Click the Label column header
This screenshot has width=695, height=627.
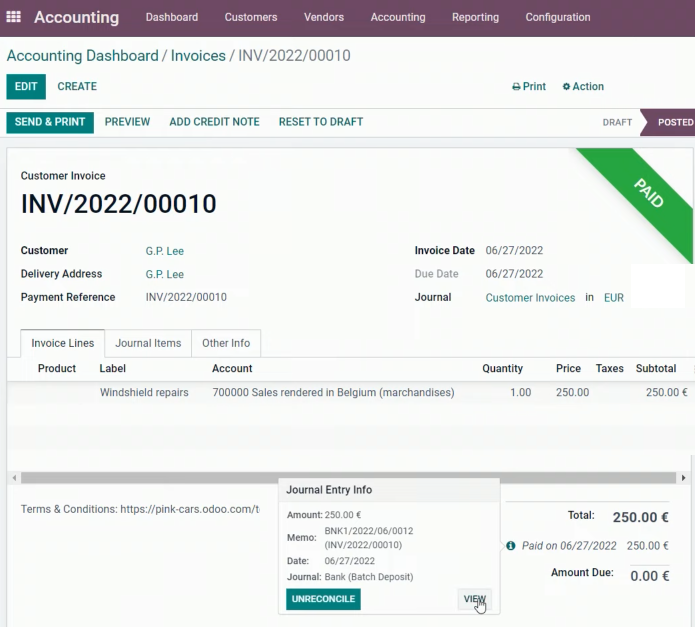(x=113, y=368)
